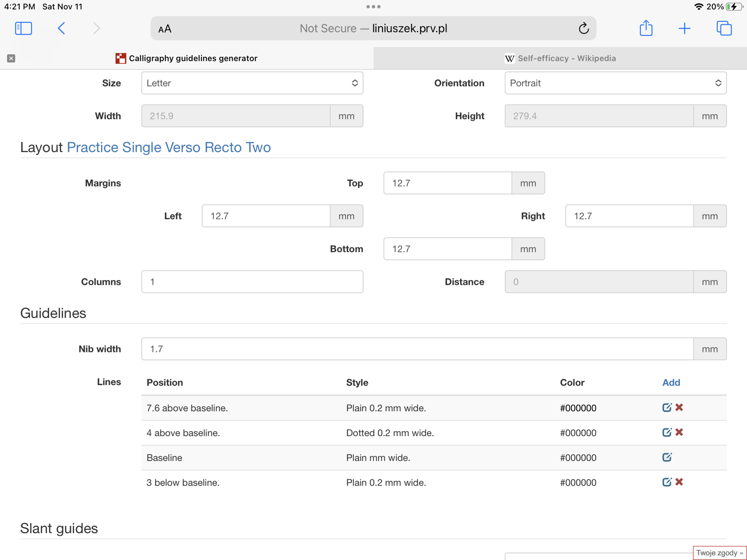Open the Twoje zgody consent button
This screenshot has height=560, width=747.
tap(719, 553)
